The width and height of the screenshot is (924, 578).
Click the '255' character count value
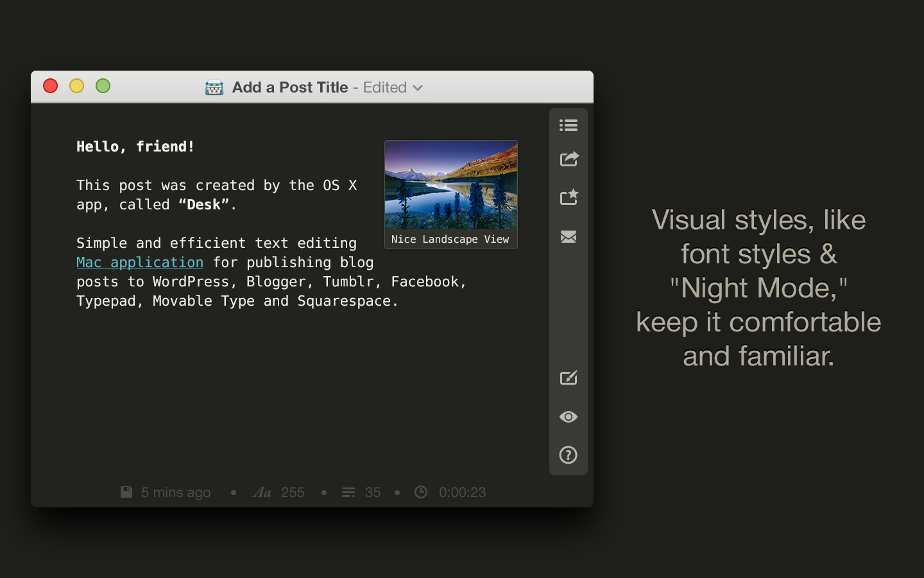pyautogui.click(x=293, y=493)
